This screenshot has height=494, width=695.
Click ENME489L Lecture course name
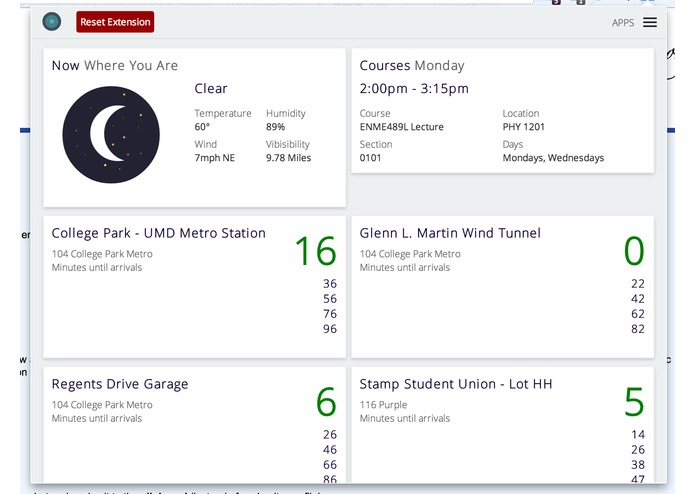[402, 127]
